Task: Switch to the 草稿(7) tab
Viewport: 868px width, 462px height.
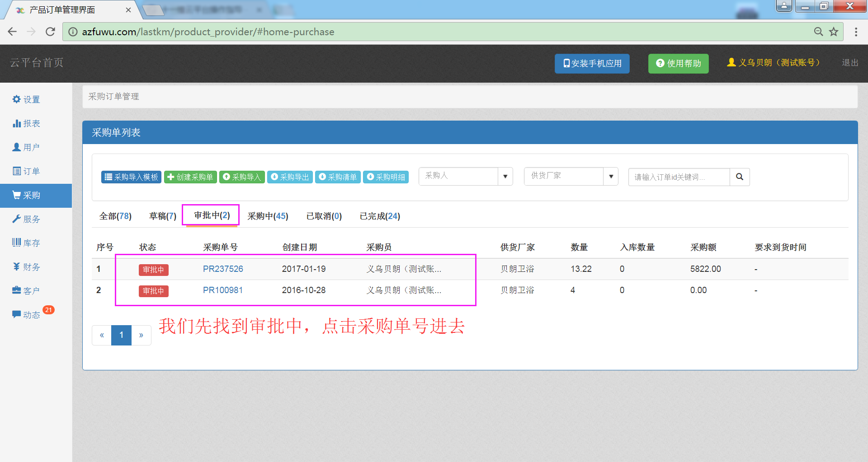Action: (x=163, y=216)
